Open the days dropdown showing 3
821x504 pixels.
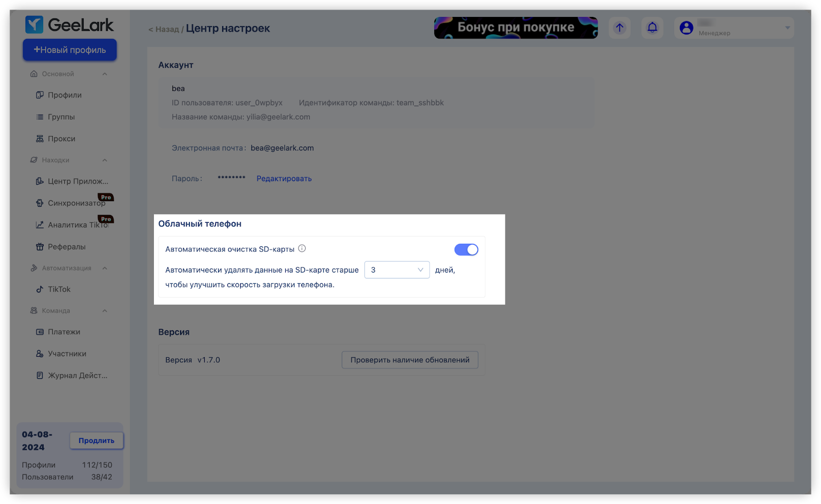click(x=397, y=270)
